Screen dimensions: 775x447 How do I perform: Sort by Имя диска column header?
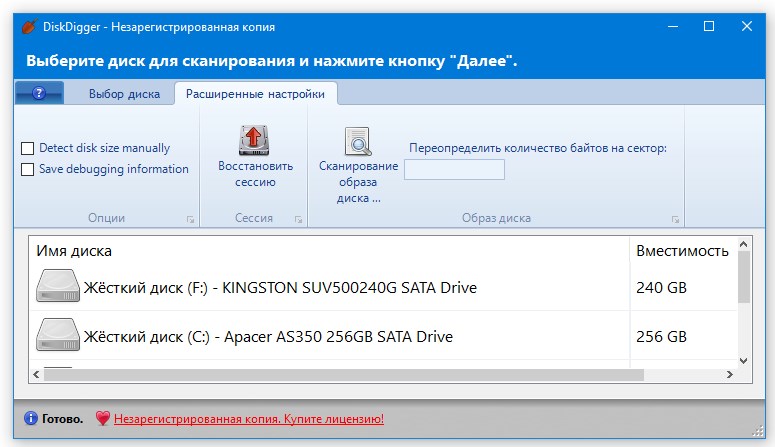pyautogui.click(x=74, y=251)
